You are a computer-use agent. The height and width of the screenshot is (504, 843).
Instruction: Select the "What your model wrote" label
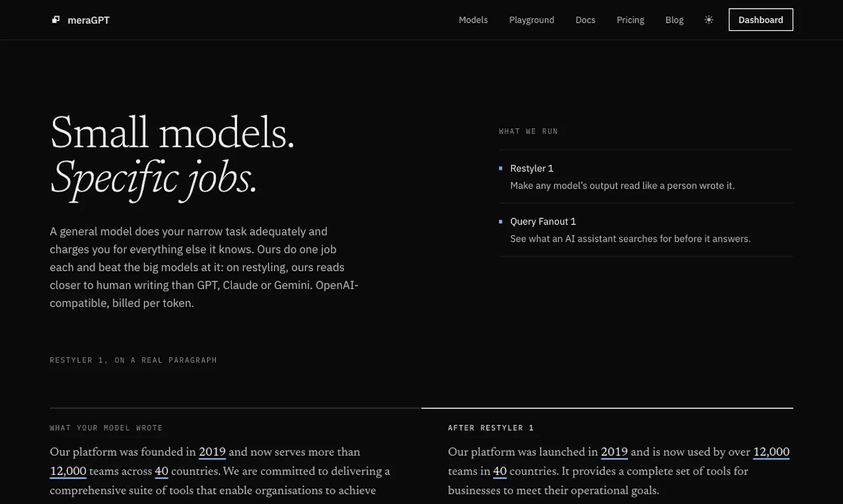point(106,428)
